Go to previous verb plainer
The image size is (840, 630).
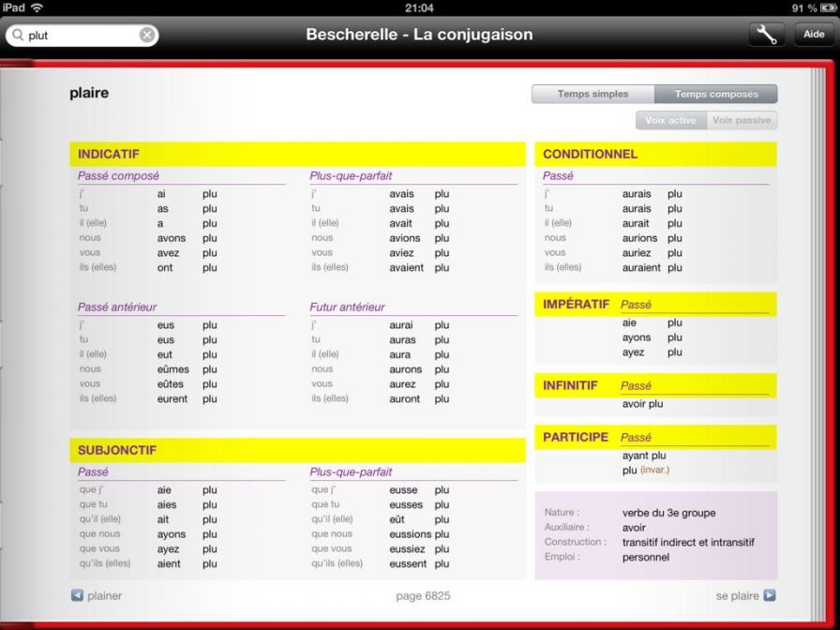(104, 595)
